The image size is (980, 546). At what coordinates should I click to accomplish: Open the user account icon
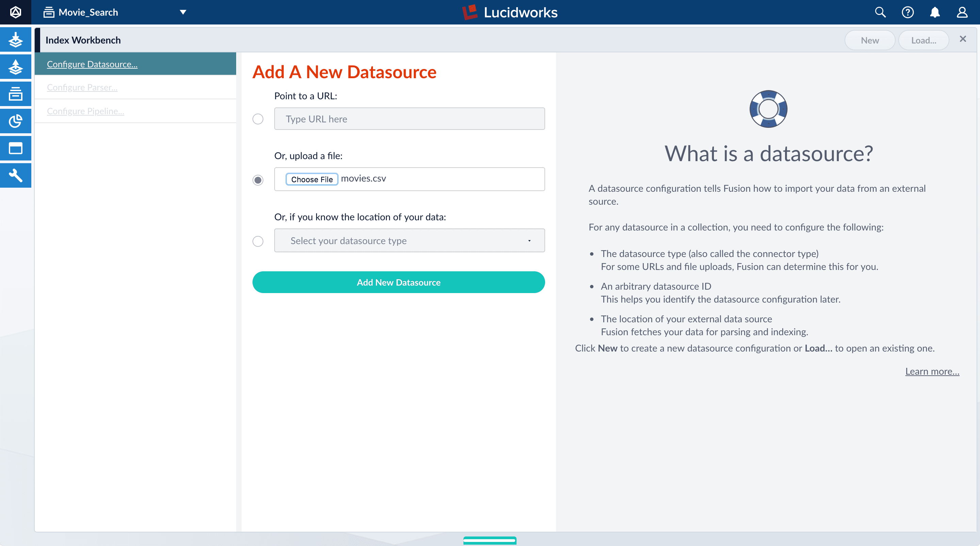click(962, 12)
